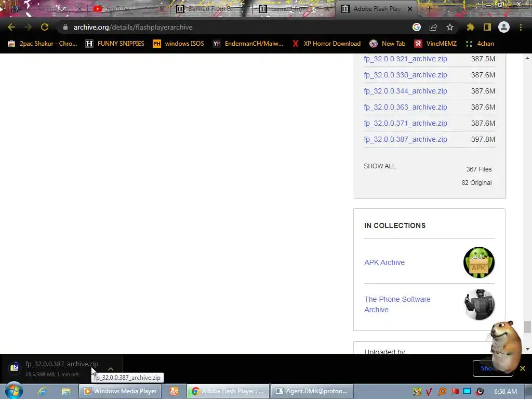This screenshot has width=532, height=399.
Task: Launch Internet Explorer from the taskbar
Action: pyautogui.click(x=42, y=391)
